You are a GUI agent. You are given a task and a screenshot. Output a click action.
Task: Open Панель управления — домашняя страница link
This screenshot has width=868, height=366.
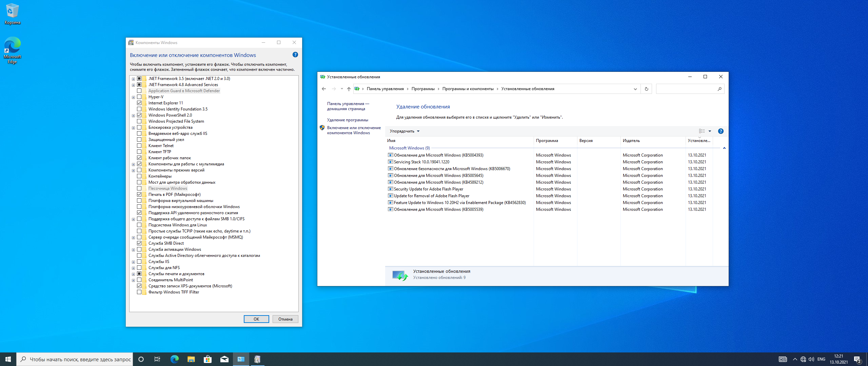tap(348, 106)
